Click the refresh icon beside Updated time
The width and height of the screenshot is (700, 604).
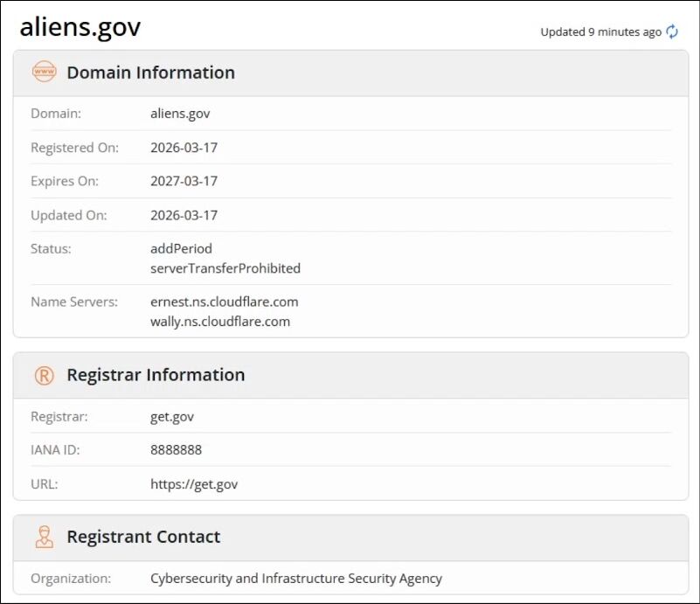pyautogui.click(x=672, y=32)
